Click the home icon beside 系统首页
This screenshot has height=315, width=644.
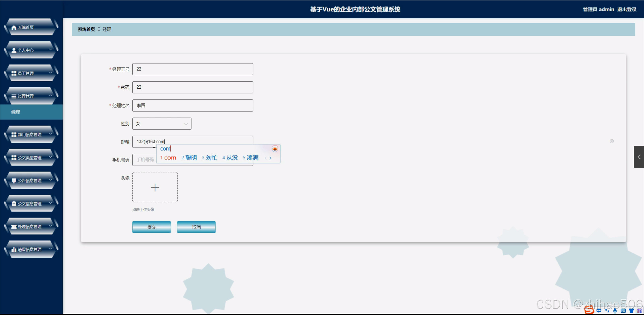pos(14,27)
